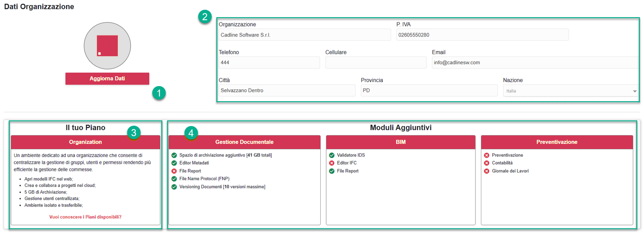Open the Piani disponibili link
Screen dimensions: 644x236
[86, 217]
